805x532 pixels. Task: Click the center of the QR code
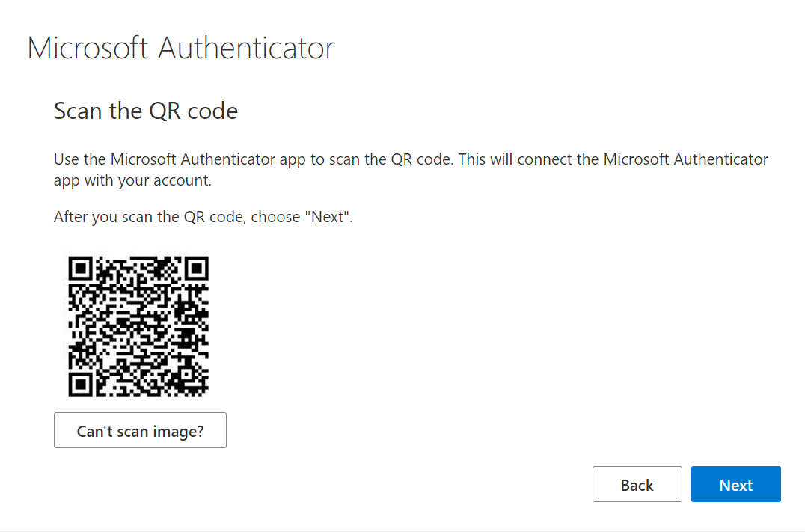tap(138, 326)
